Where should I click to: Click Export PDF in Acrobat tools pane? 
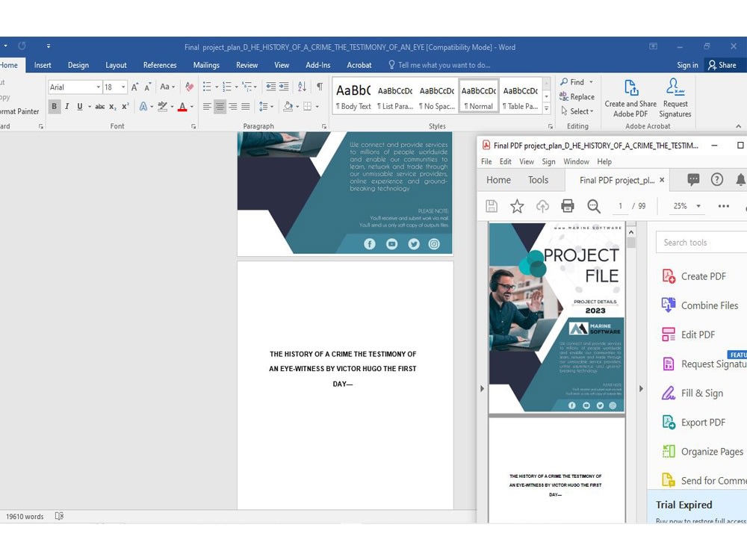(x=693, y=423)
